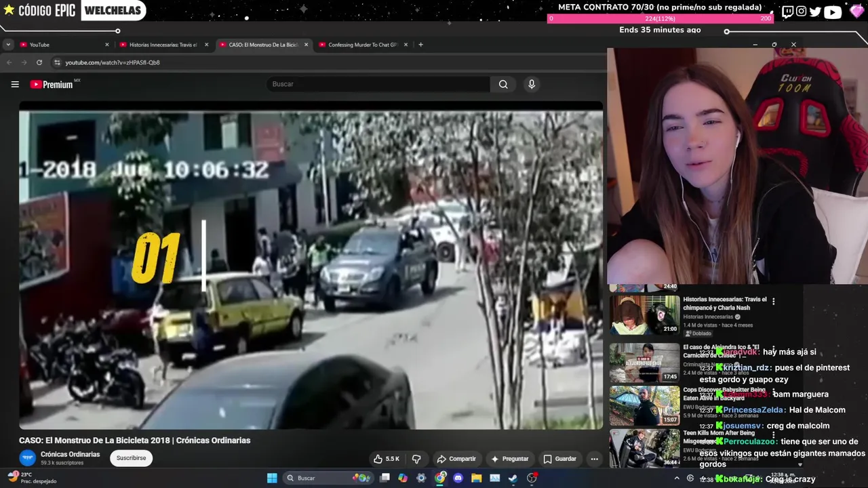Open Crónicas Ordinarias channel name link
Screen dimensions: 868x488
tap(70, 454)
